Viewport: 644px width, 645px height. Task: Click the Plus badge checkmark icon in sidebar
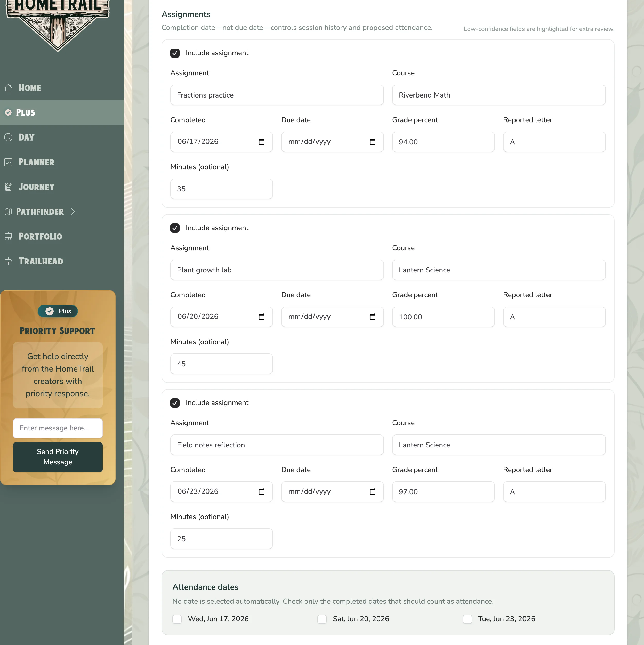coord(8,112)
